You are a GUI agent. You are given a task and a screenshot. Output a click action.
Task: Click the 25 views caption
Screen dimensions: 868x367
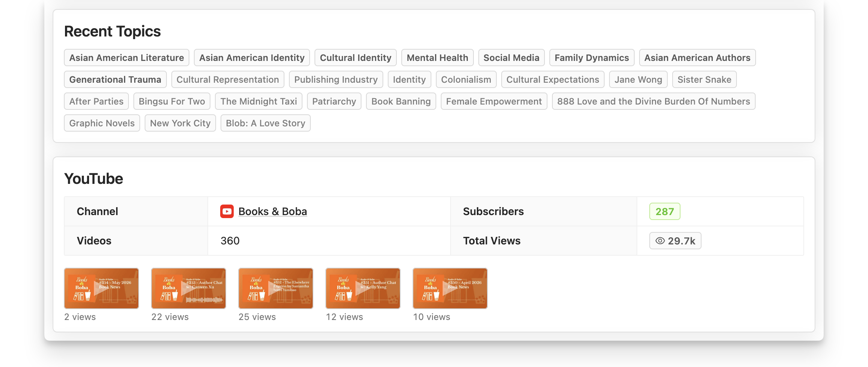(x=257, y=317)
